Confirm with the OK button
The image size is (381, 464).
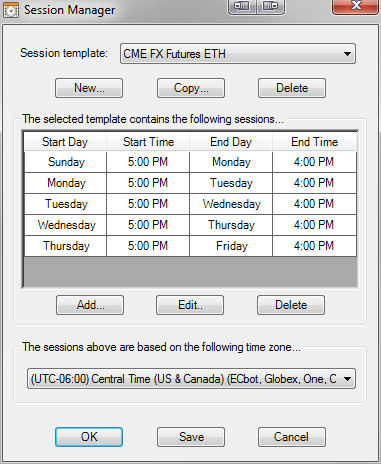click(x=89, y=437)
